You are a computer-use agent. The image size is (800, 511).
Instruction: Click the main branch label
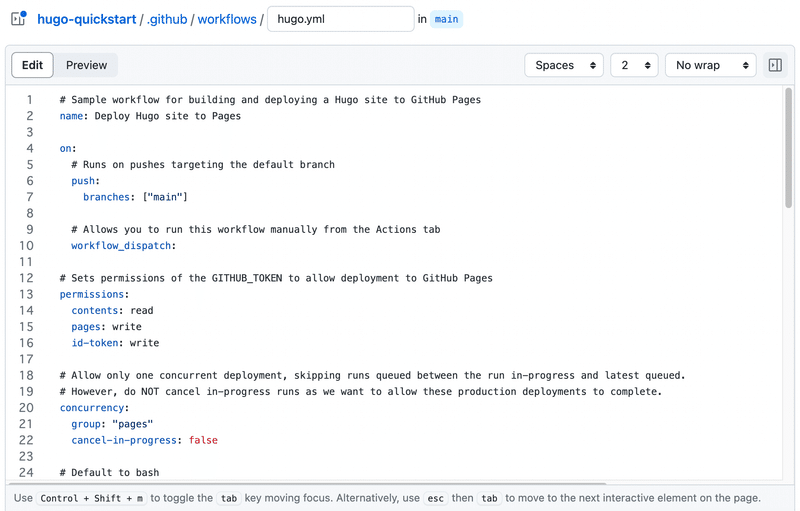pos(446,19)
